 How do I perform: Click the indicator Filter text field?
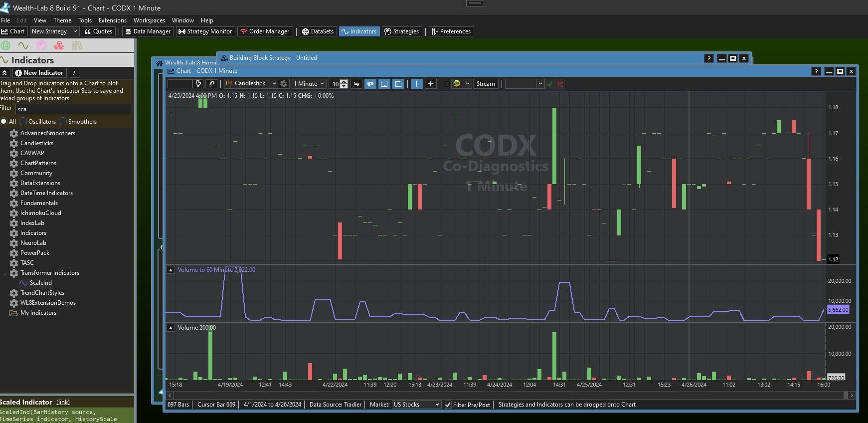click(x=73, y=109)
